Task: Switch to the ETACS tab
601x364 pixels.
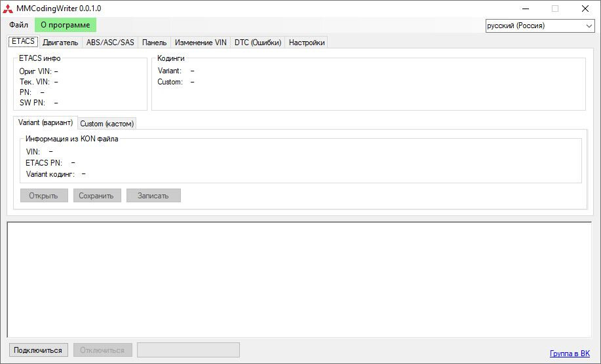Action: coord(24,41)
